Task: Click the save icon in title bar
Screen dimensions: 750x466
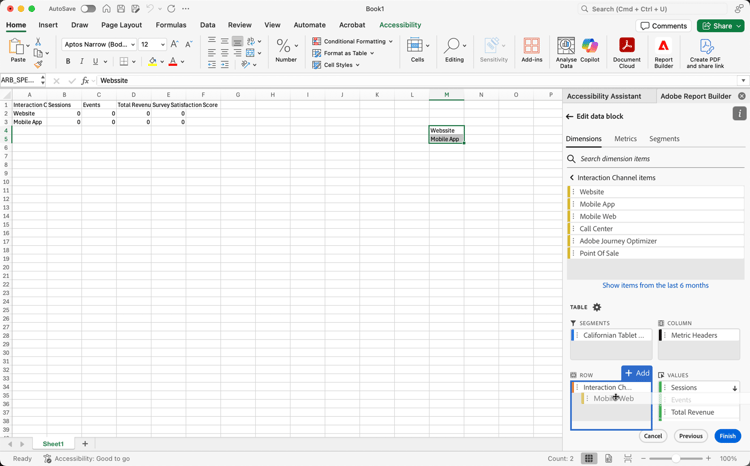Action: [121, 9]
